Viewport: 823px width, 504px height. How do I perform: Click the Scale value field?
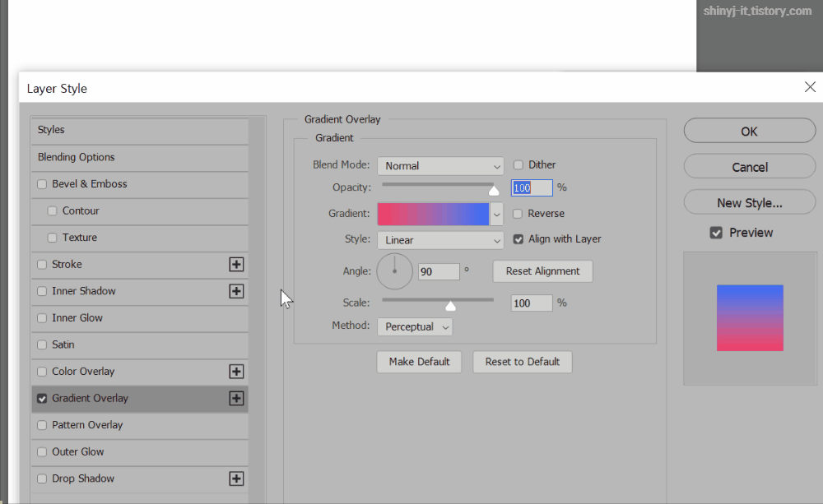click(x=532, y=303)
